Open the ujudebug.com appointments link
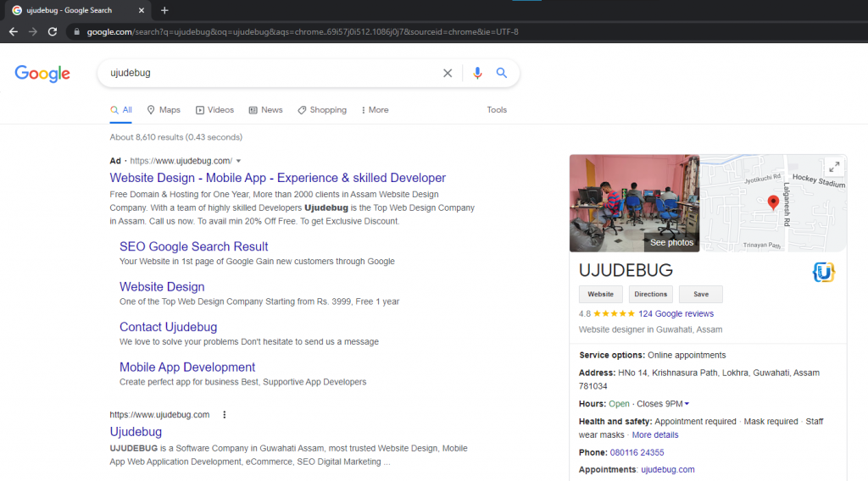 point(668,469)
